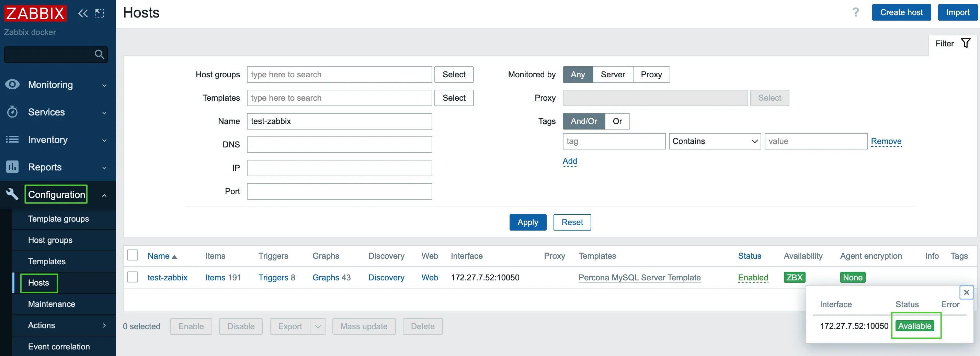Open the test-zabbix host link
This screenshot has width=980, height=356.
[x=167, y=277]
